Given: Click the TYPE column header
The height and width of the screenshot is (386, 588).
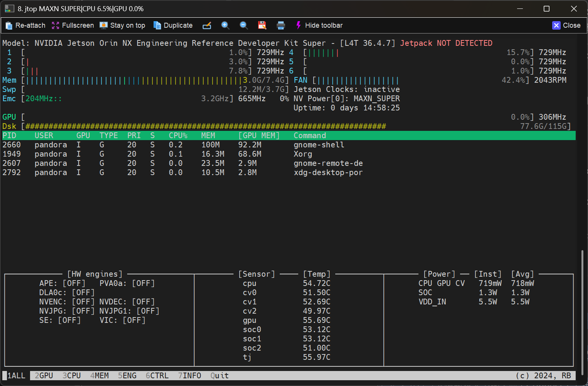Looking at the screenshot, I should (109, 135).
